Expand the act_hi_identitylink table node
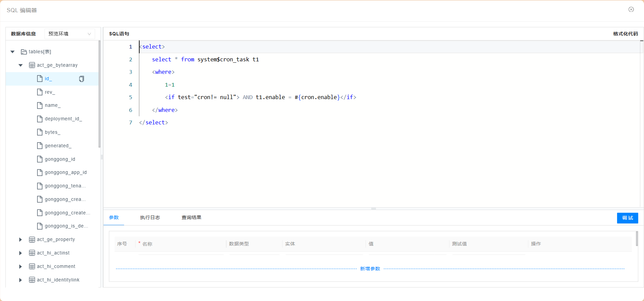 [x=21, y=280]
